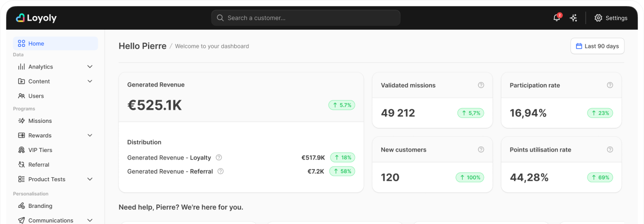Screen dimensions: 644x224
Task: Open Missions in the sidebar
Action: click(x=55, y=121)
